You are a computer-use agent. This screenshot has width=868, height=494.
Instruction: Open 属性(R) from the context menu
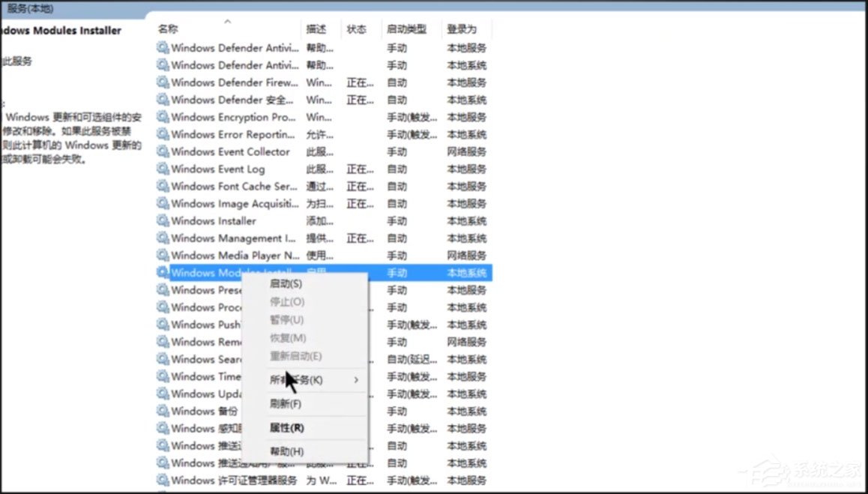pyautogui.click(x=287, y=428)
